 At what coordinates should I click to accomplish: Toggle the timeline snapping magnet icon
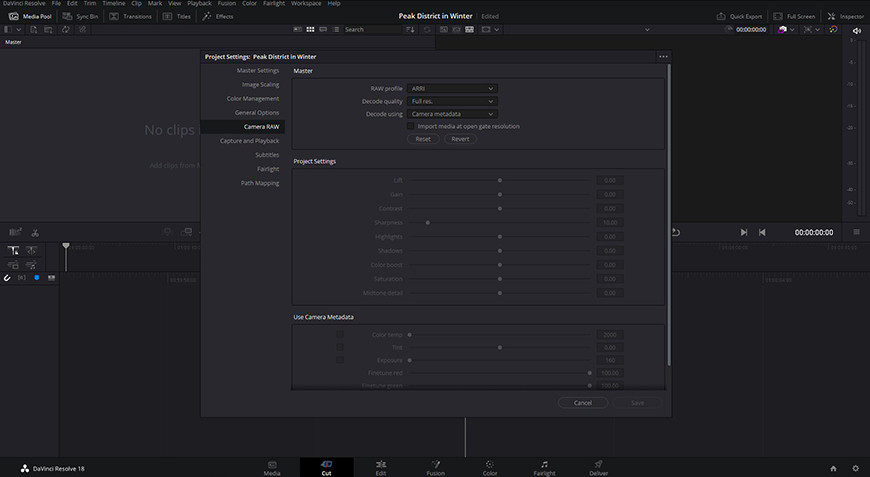coord(7,277)
